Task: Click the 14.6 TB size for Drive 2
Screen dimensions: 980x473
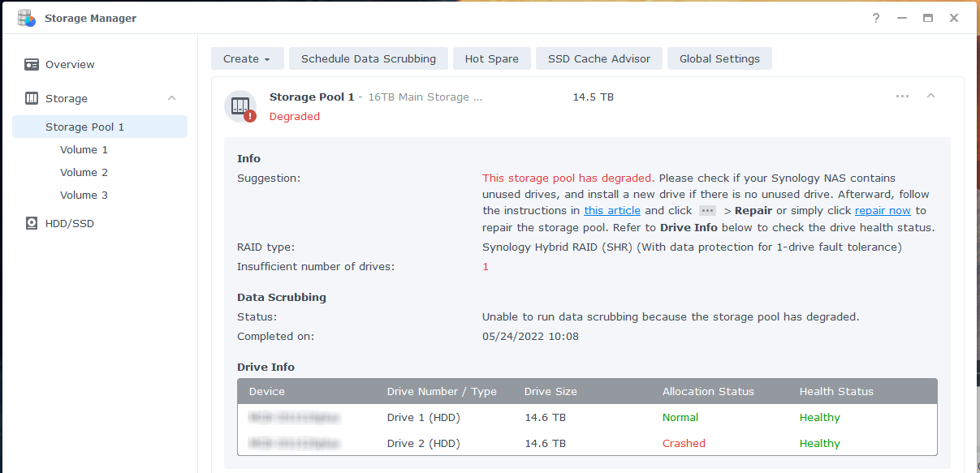Action: (546, 443)
